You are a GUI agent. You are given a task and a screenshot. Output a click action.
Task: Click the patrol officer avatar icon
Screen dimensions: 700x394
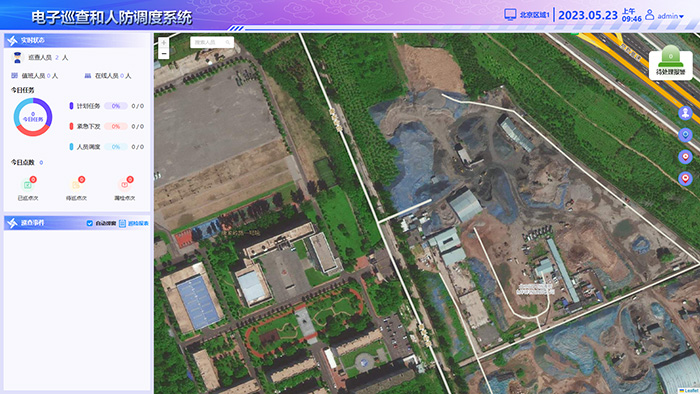[x=17, y=57]
